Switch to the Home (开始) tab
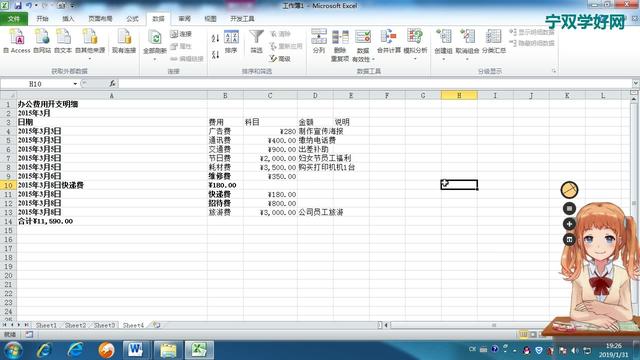640x360 pixels. [x=42, y=19]
